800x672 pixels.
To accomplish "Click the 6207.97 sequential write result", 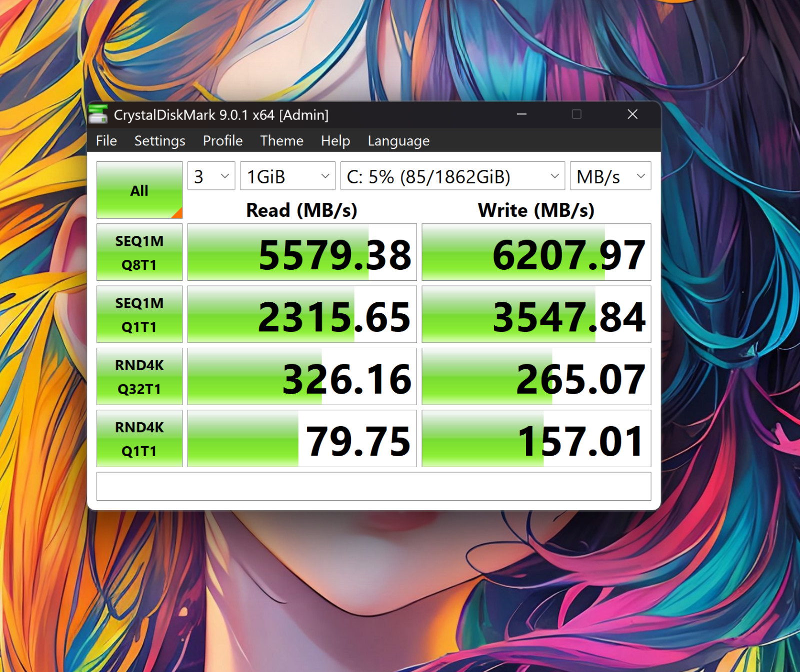I will point(536,252).
